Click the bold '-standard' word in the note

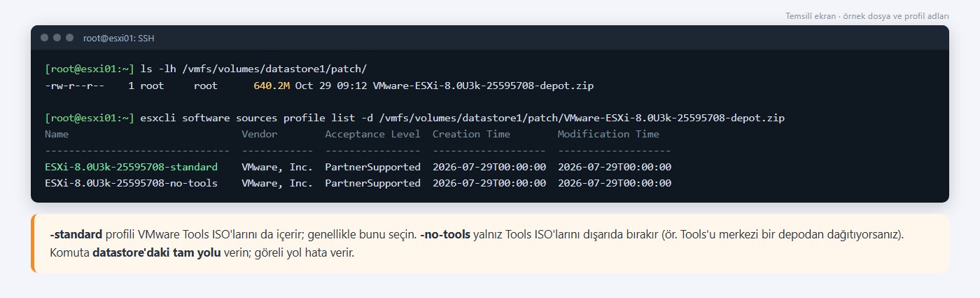[x=77, y=233]
